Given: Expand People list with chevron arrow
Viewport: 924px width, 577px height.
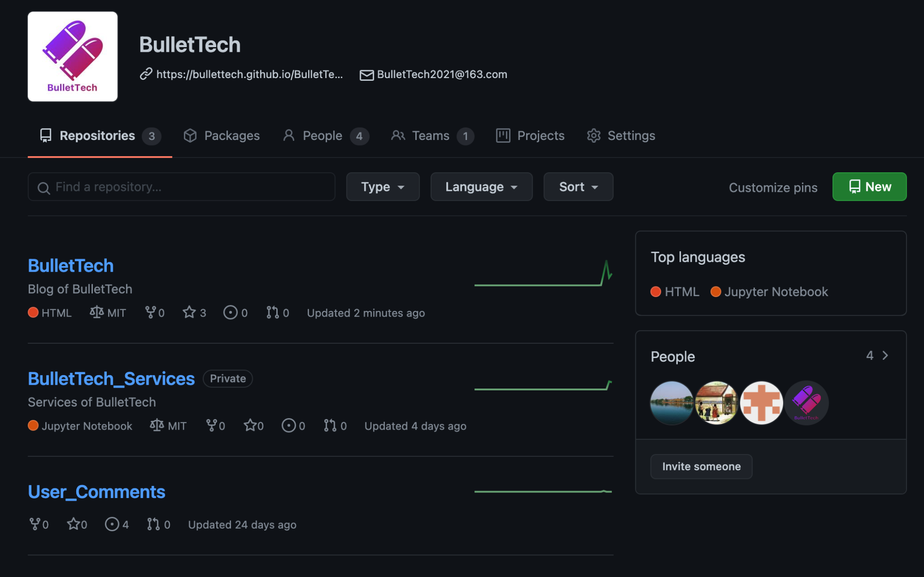Looking at the screenshot, I should [885, 355].
